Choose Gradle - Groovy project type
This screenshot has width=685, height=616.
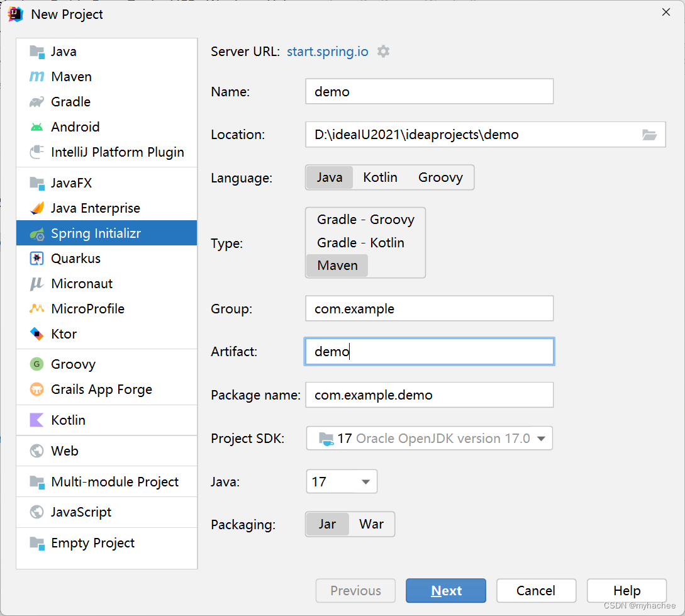click(365, 220)
